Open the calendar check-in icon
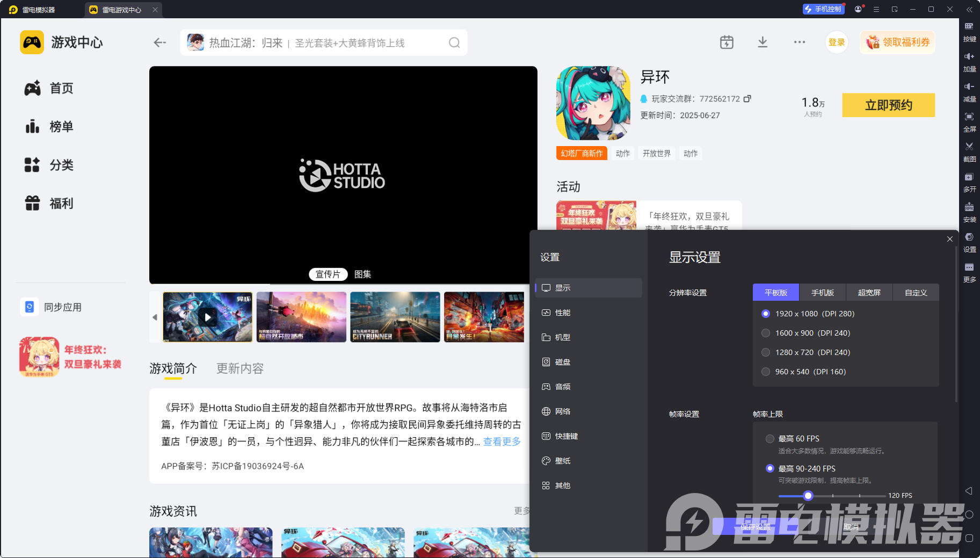980x558 pixels. pos(727,42)
